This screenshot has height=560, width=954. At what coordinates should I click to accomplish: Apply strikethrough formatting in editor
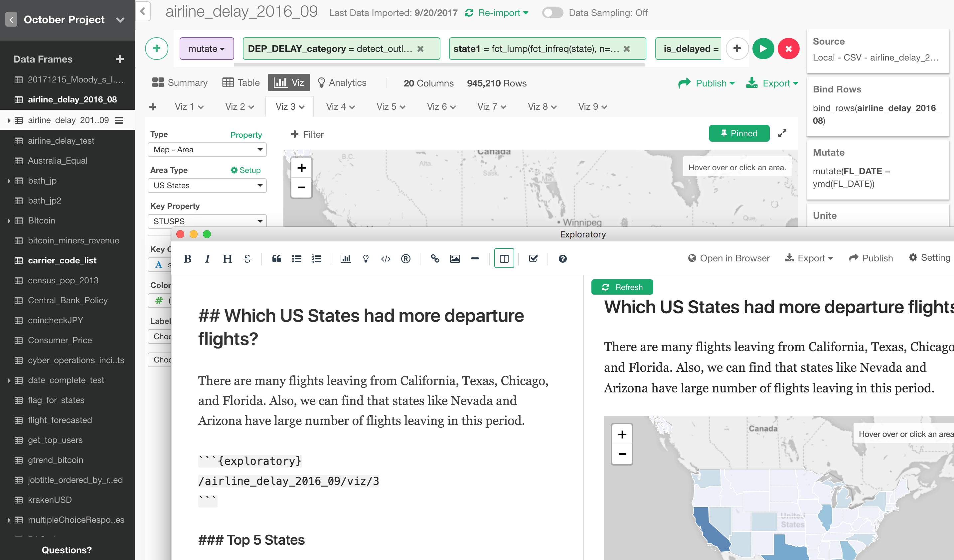(x=247, y=258)
